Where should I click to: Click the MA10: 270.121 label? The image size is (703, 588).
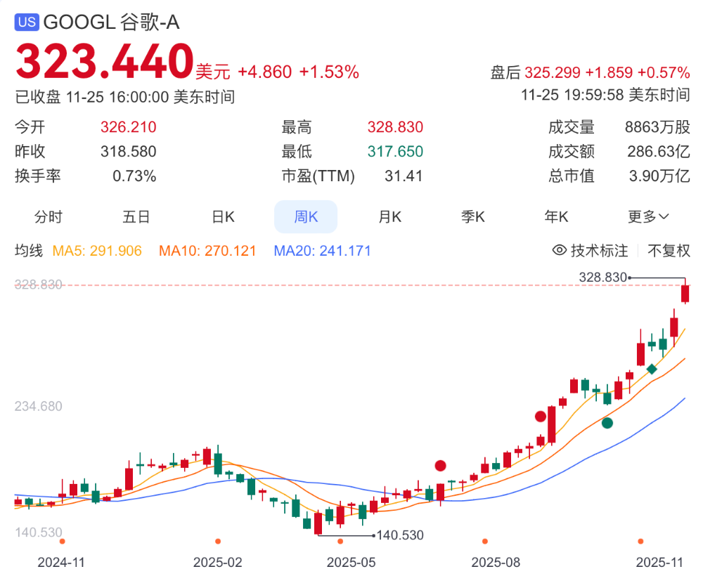pyautogui.click(x=207, y=251)
